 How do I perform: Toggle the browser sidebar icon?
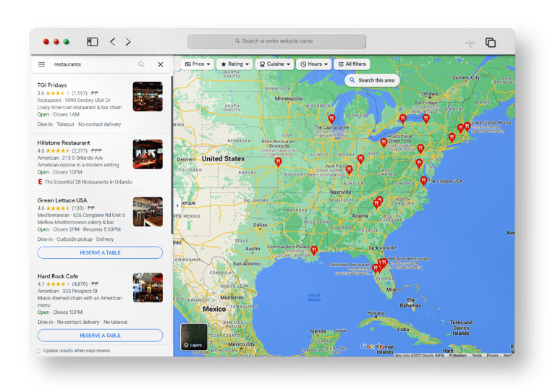[93, 42]
